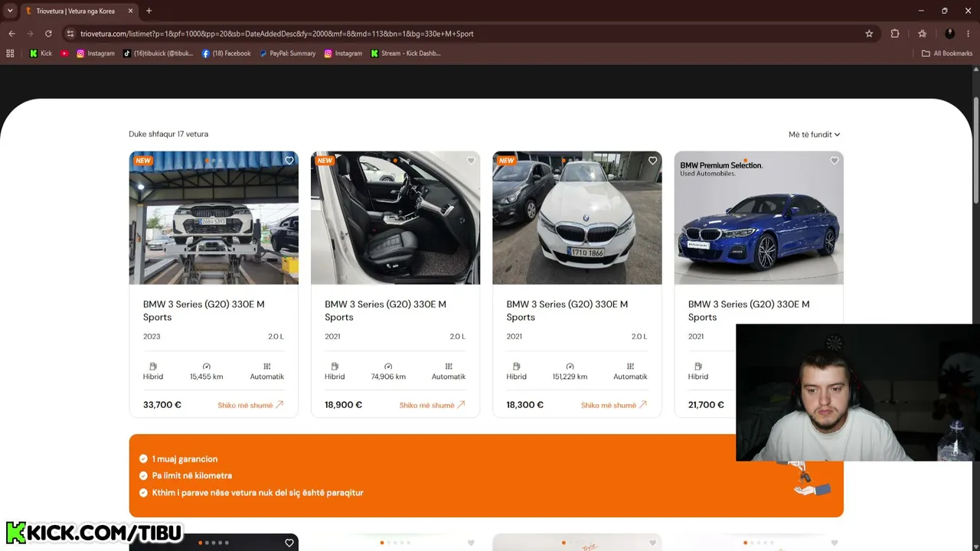Viewport: 980px width, 551px height.
Task: Open the Kick bookmark
Action: click(41, 54)
